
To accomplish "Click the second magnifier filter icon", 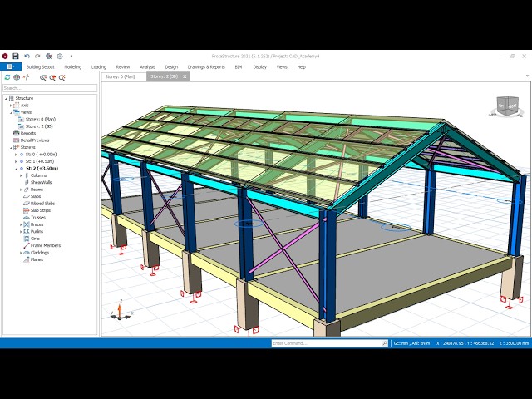I will [x=52, y=77].
